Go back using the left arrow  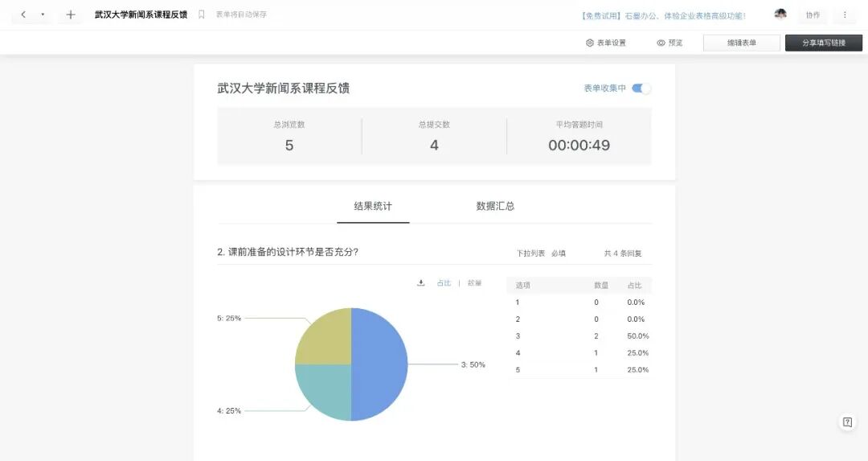(x=23, y=14)
